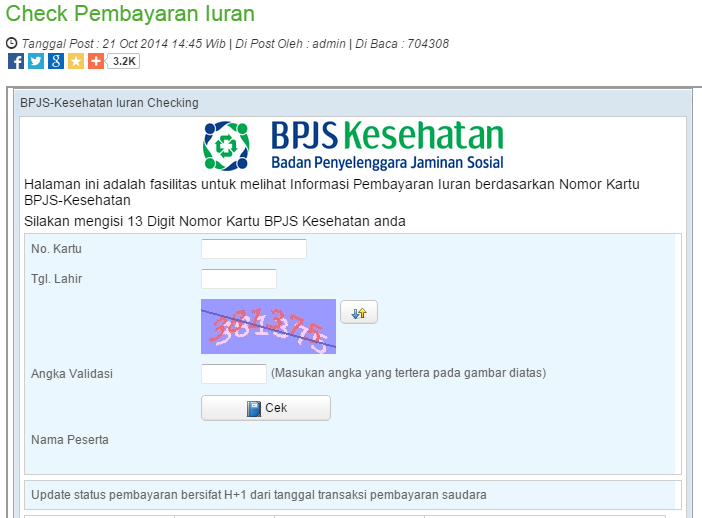Screen dimensions: 702x518
Task: Click the Google share icon
Action: 56,61
